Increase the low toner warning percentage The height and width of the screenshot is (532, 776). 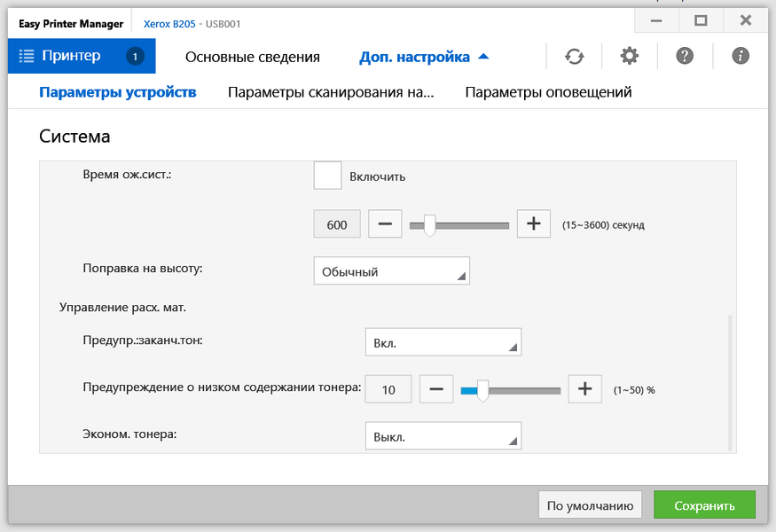[x=584, y=389]
